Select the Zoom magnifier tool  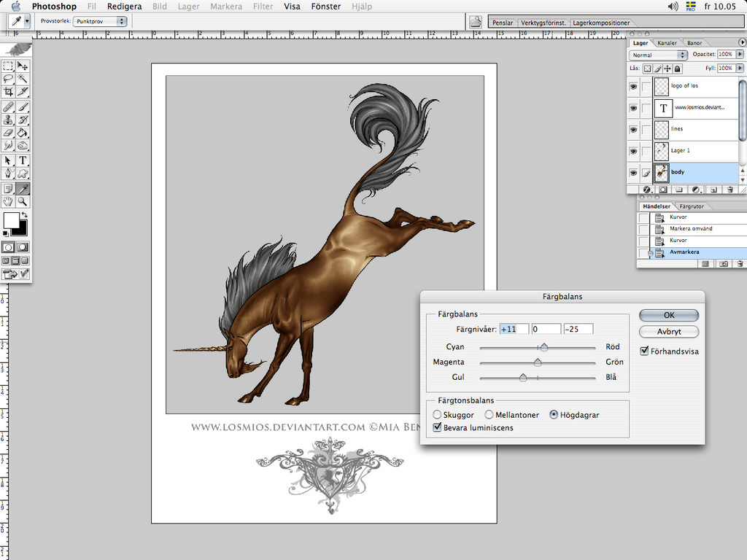(23, 201)
